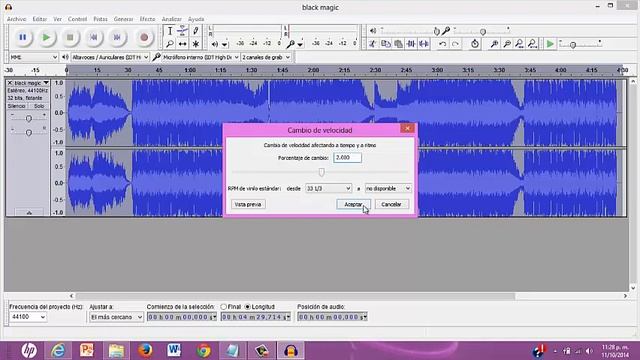Select the Time Shift tool
The height and width of the screenshot is (360, 640).
pos(182,44)
